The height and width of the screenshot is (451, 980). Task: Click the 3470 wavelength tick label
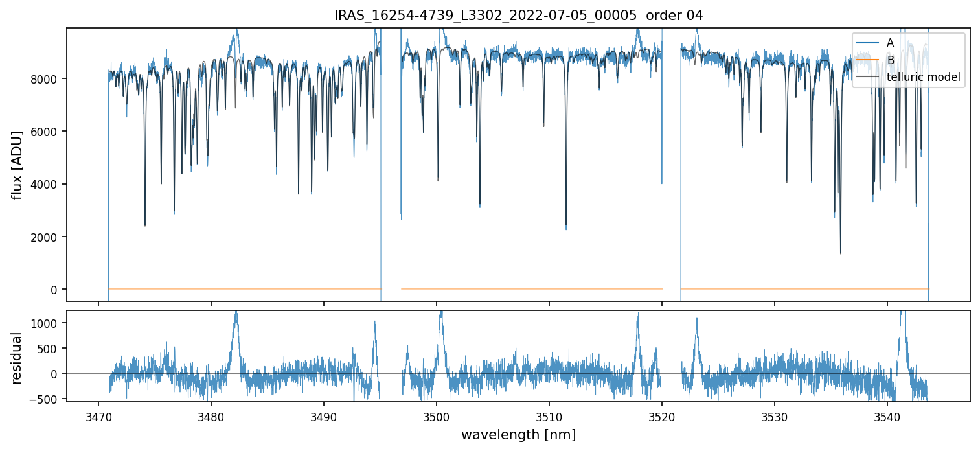98,415
